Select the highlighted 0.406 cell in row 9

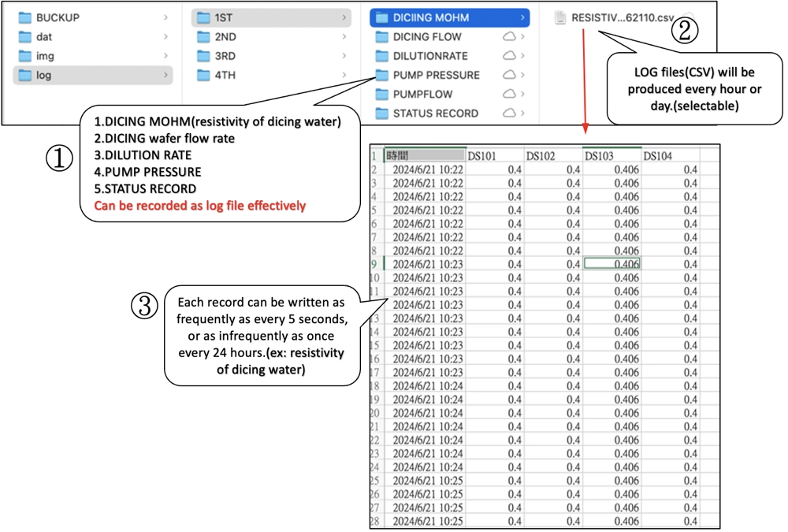click(x=611, y=264)
